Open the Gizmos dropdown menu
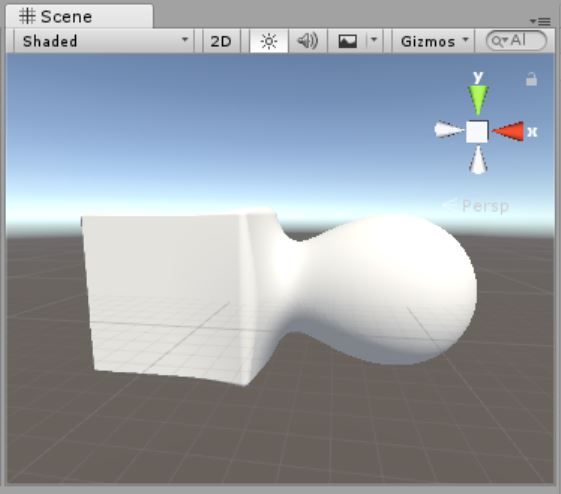This screenshot has width=561, height=494. point(434,41)
